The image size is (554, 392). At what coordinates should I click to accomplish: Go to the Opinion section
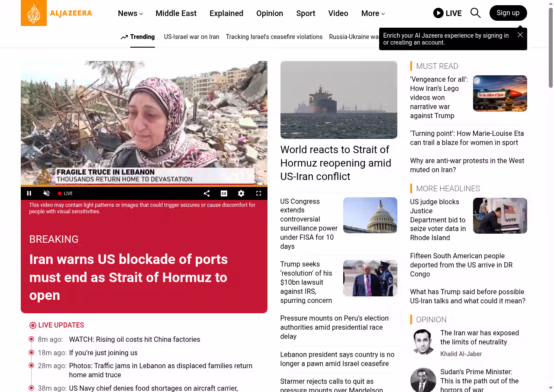(x=269, y=13)
